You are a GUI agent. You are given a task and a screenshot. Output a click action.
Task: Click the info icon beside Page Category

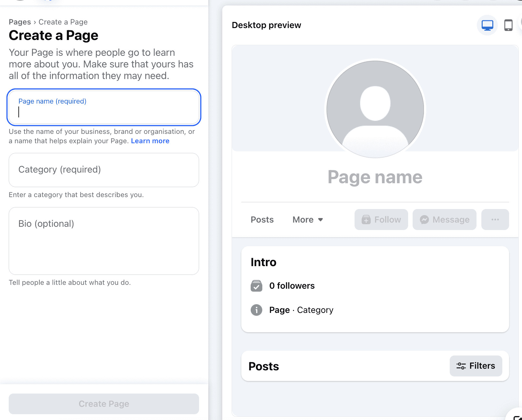point(256,310)
